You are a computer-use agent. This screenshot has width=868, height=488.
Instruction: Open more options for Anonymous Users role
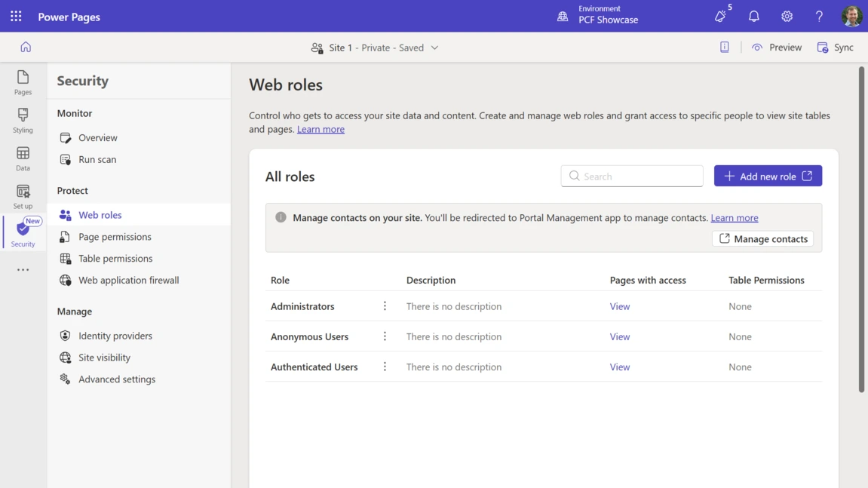[x=385, y=336]
